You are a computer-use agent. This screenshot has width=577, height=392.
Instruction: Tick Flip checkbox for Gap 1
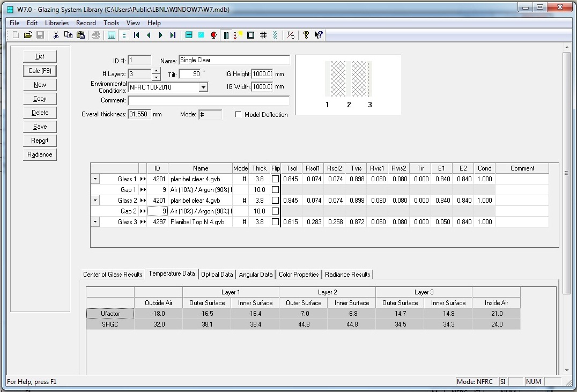click(275, 189)
